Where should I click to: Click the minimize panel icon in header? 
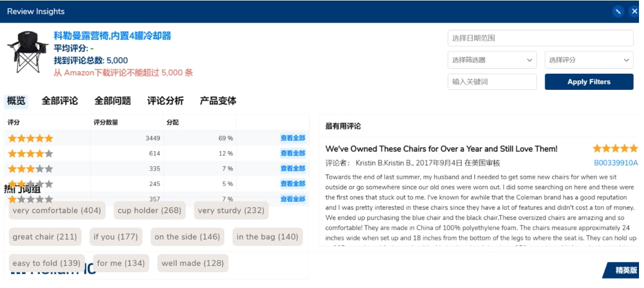(618, 11)
